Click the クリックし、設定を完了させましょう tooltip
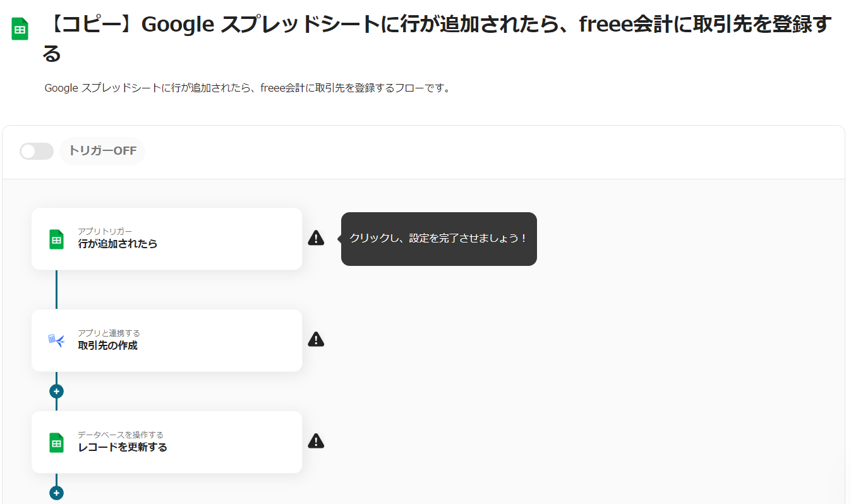This screenshot has width=851, height=504. pyautogui.click(x=438, y=239)
